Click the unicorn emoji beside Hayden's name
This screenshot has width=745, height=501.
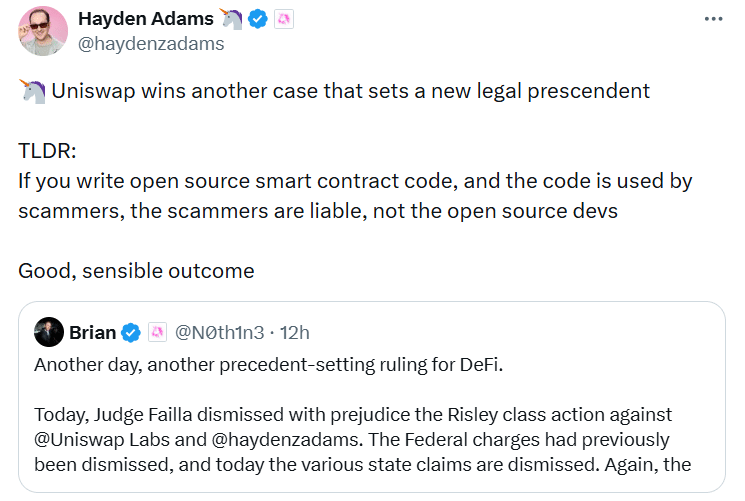[232, 18]
